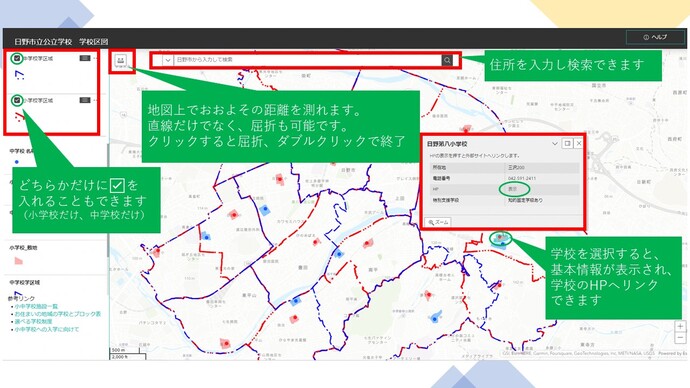The height and width of the screenshot is (388, 690).
Task: Expand the search source dropdown arrow
Action: pyautogui.click(x=167, y=60)
